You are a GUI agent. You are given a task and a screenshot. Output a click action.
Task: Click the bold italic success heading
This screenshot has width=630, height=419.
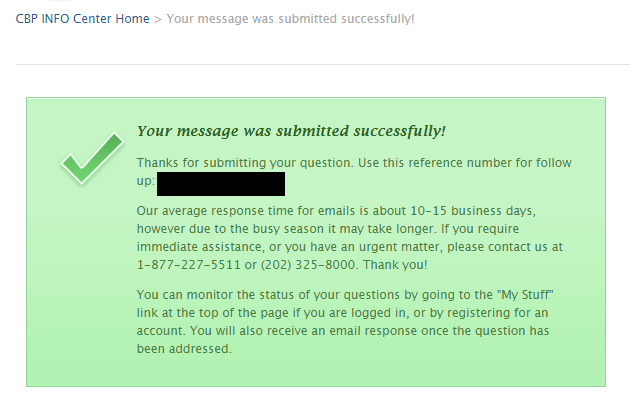tap(291, 131)
